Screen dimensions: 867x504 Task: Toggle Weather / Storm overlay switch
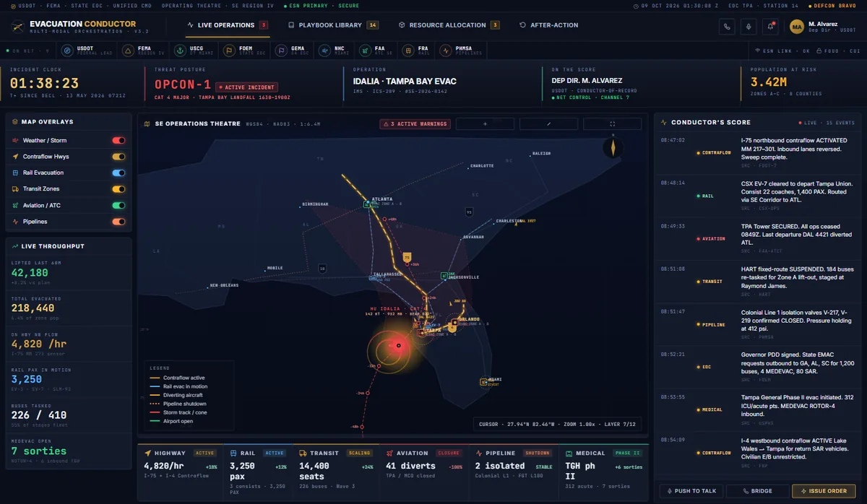[118, 141]
